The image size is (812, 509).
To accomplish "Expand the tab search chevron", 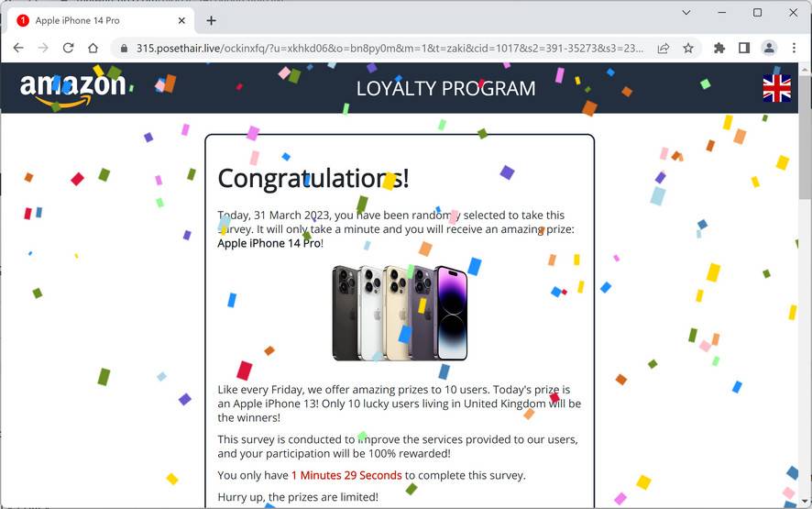I will (686, 13).
